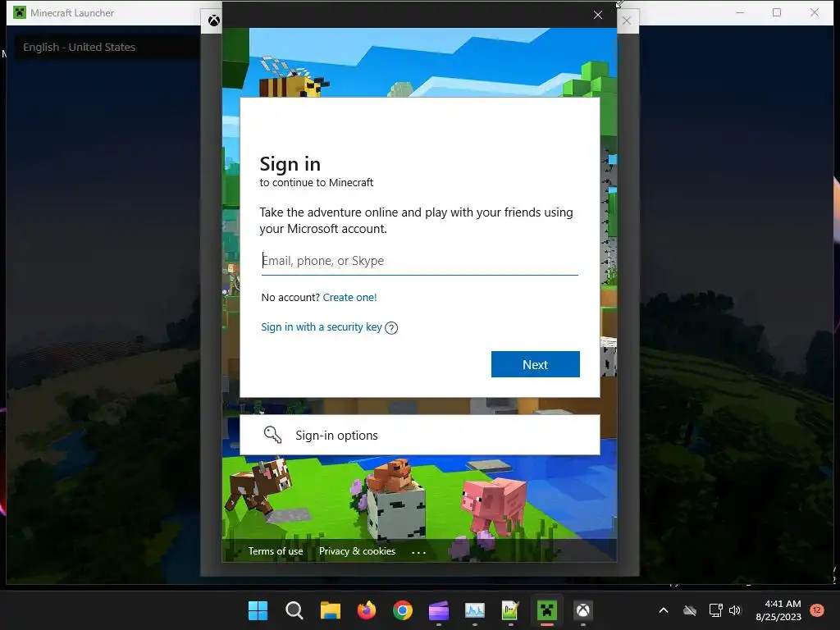Image resolution: width=840 pixels, height=630 pixels.
Task: Open the volume speaker tray icon
Action: point(735,610)
